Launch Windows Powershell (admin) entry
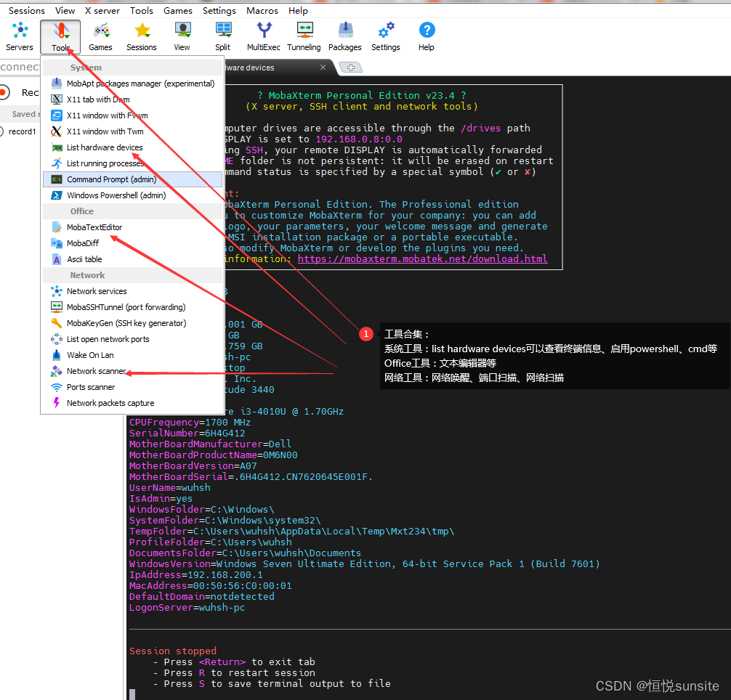731x700 pixels. point(116,195)
